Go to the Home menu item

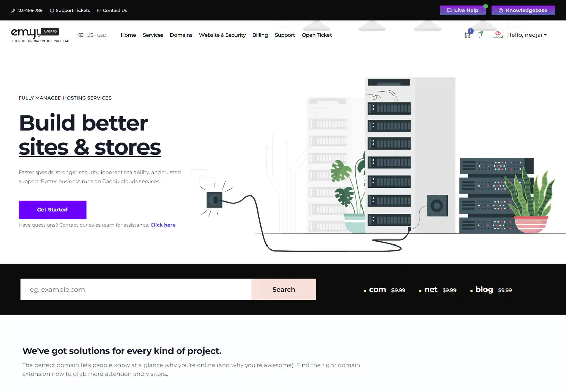[128, 35]
